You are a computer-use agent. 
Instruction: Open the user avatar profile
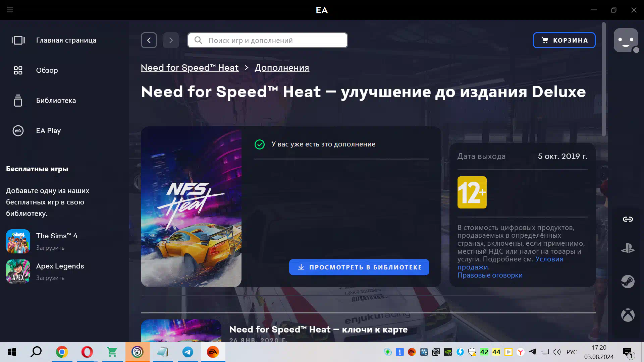[626, 40]
